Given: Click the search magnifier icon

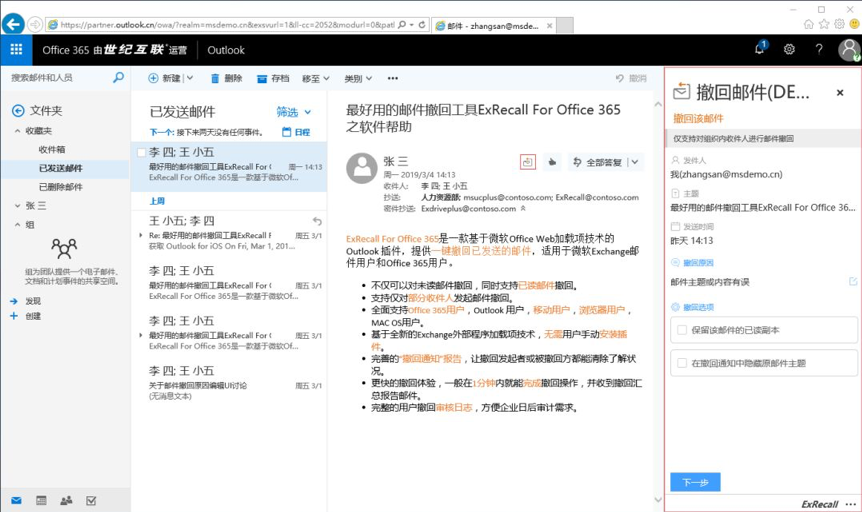Looking at the screenshot, I should tap(118, 78).
